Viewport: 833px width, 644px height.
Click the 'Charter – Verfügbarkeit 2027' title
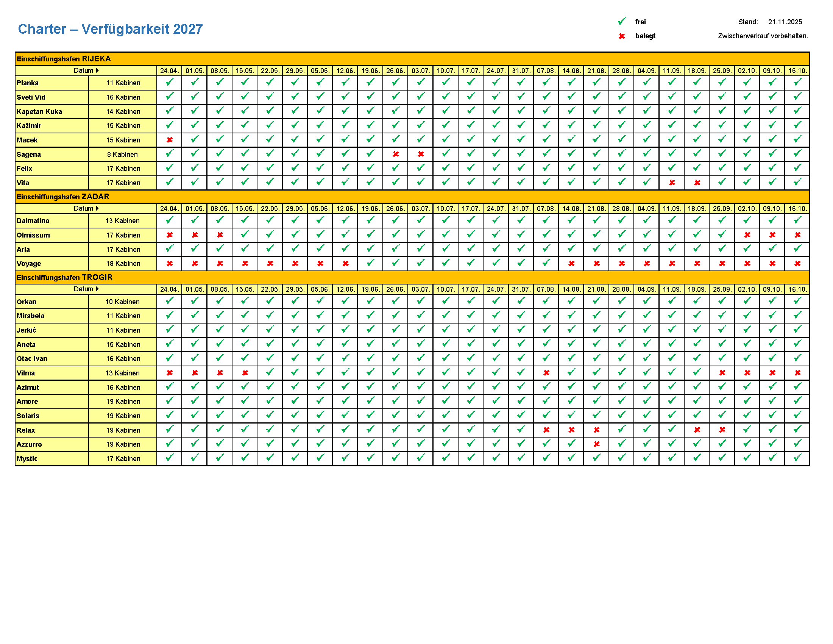[x=110, y=29]
